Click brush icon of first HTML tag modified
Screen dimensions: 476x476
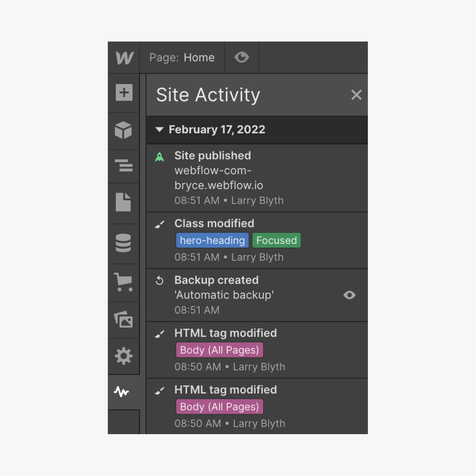coord(160,334)
